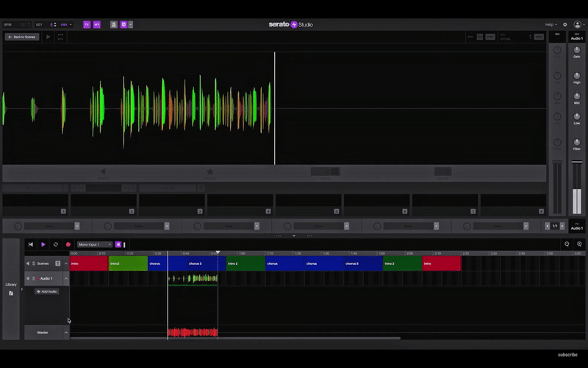Click the horizontal timeline scrollbar
This screenshot has width=588, height=368.
tap(235, 338)
